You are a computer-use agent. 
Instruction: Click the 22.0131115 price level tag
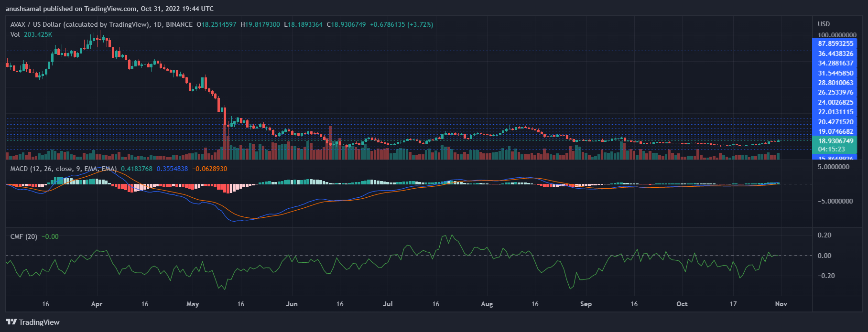coord(835,112)
